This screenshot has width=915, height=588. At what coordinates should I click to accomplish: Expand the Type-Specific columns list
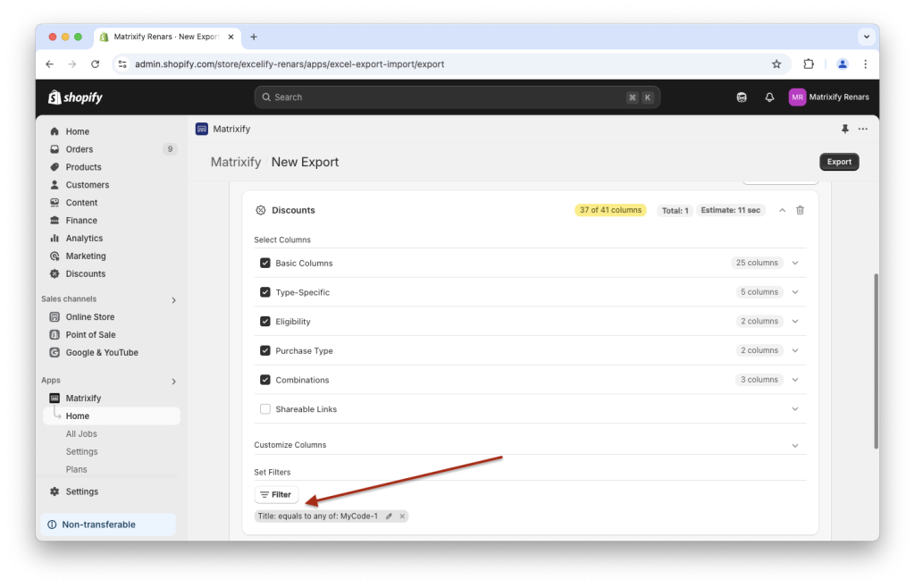pos(794,291)
